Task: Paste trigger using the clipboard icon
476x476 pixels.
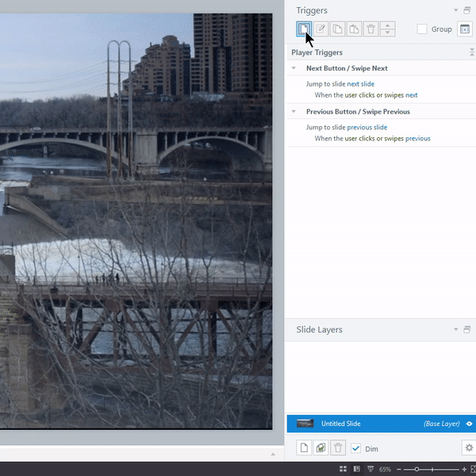Action: (355, 29)
